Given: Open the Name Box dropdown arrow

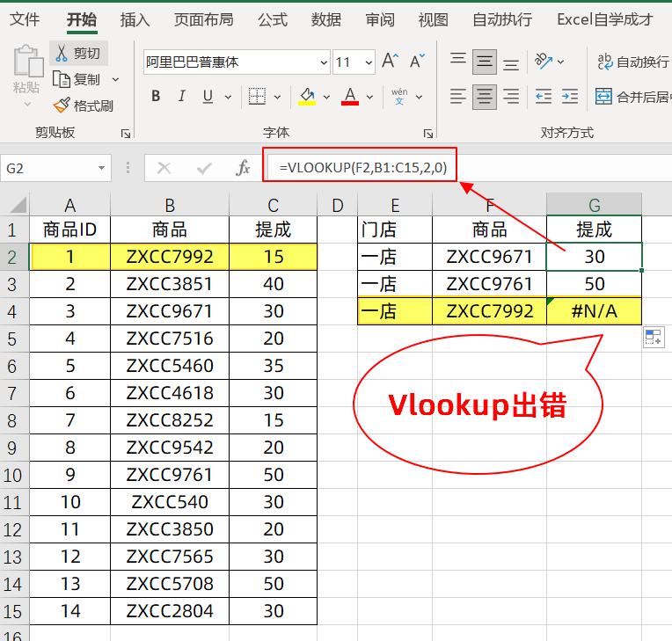Looking at the screenshot, I should (x=101, y=168).
